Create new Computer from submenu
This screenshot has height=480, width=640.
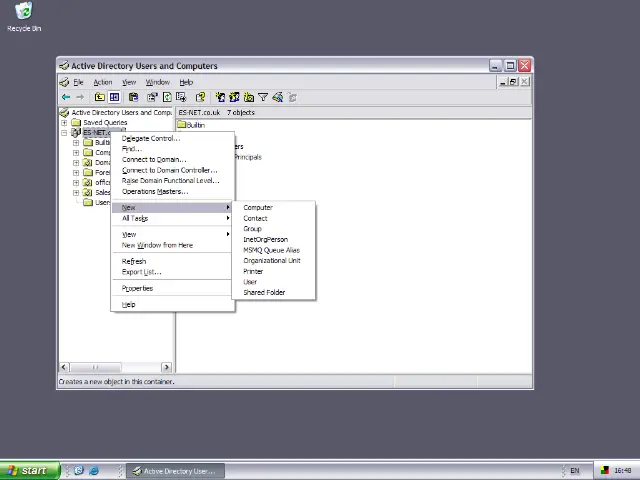click(273, 207)
